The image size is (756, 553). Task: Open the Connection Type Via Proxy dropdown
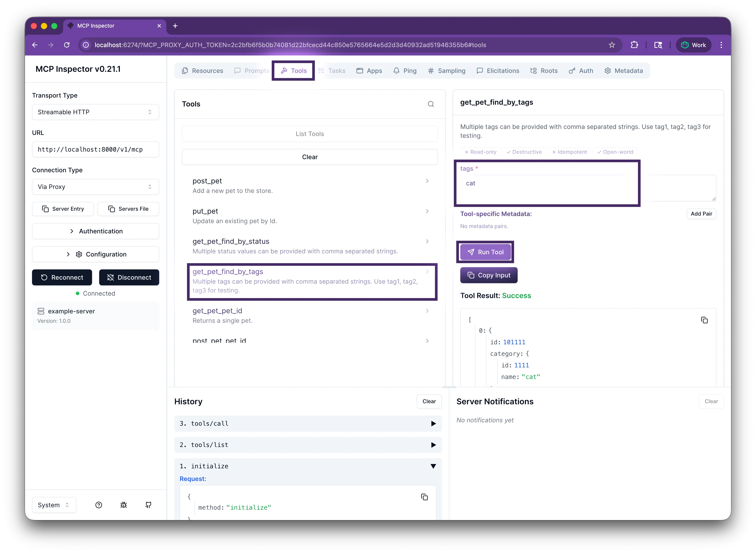(95, 187)
